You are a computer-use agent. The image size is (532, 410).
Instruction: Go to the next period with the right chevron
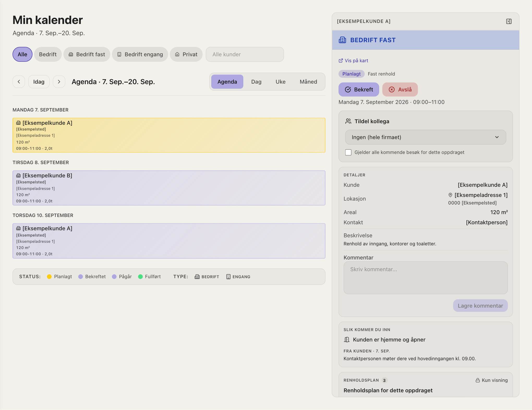(x=59, y=82)
